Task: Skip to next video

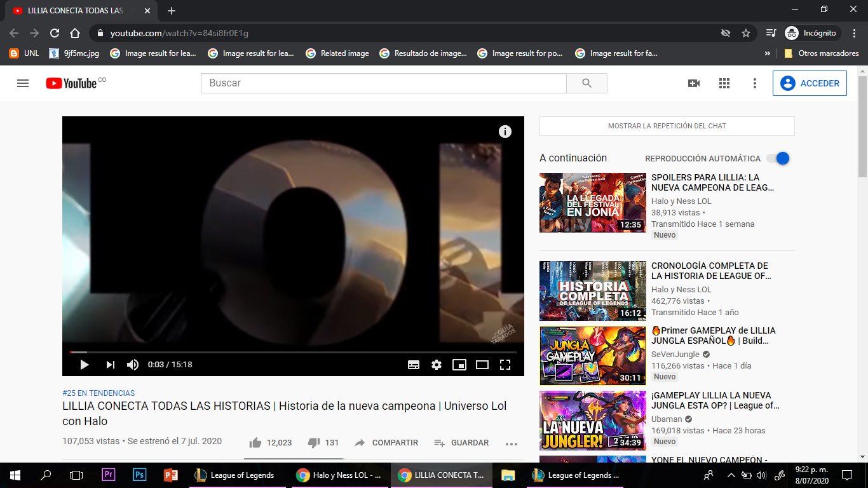Action: (110, 365)
